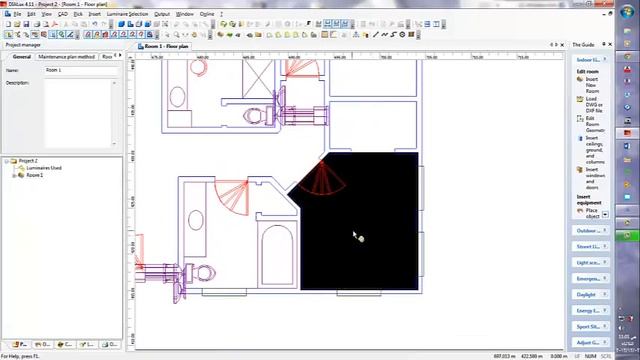The image size is (640, 360).
Task: Click the first selection tool icon, second toolbar row
Action: tap(9, 35)
